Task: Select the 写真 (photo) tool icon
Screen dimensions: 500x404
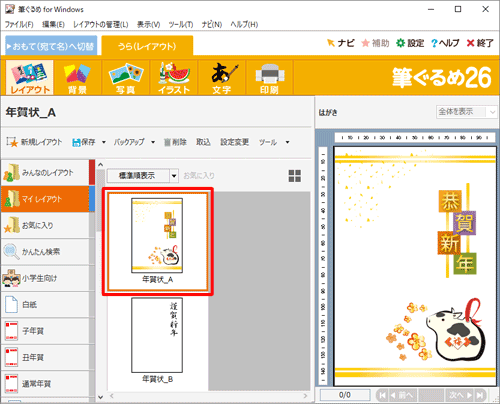Action: (126, 78)
